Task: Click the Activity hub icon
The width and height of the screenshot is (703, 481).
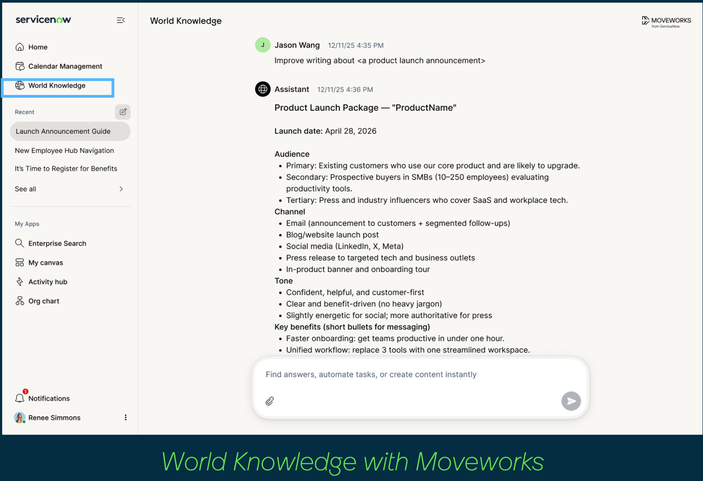Action: (x=19, y=282)
